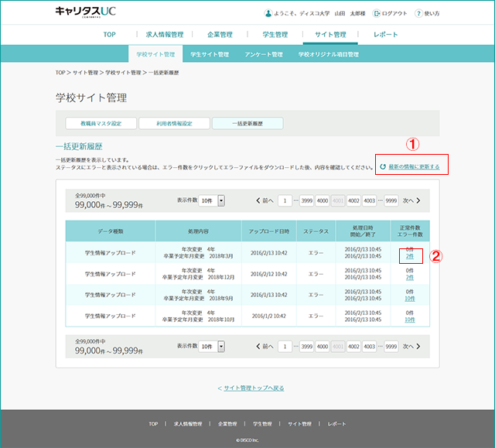Click the refresh icon beside 最新の情報に更新する
495x448 pixels.
tap(383, 166)
